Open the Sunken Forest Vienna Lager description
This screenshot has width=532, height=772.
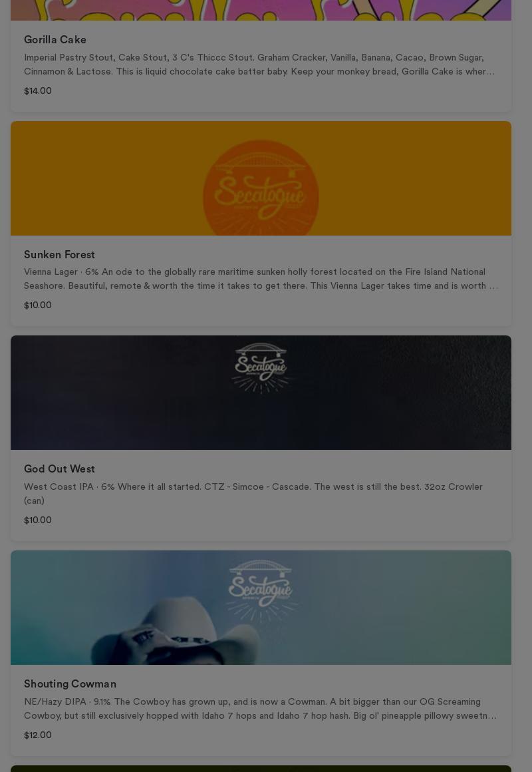click(x=261, y=279)
